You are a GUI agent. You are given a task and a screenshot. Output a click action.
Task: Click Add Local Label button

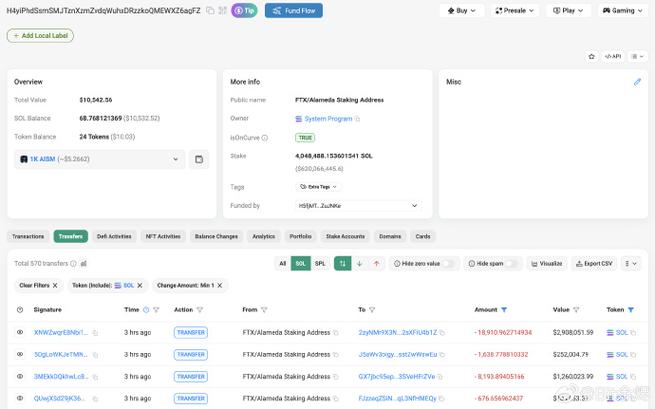click(x=40, y=35)
